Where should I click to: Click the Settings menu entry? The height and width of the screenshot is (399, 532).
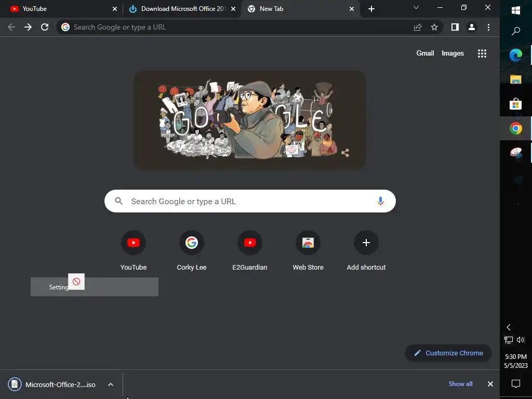click(95, 287)
